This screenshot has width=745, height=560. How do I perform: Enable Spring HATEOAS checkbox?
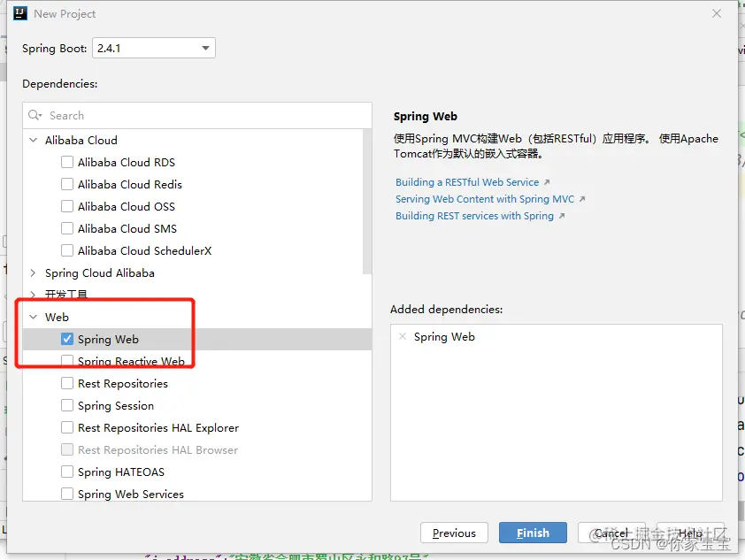tap(67, 472)
